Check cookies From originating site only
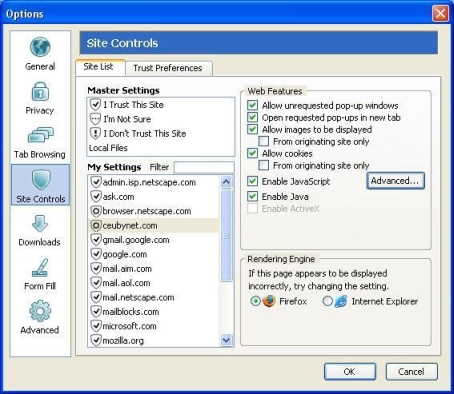The image size is (454, 394). pos(264,165)
